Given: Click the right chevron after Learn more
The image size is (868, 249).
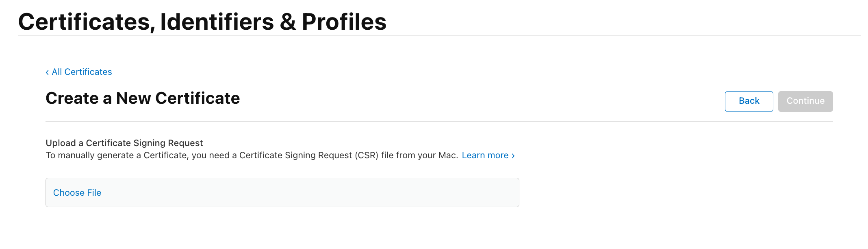Looking at the screenshot, I should tap(513, 156).
